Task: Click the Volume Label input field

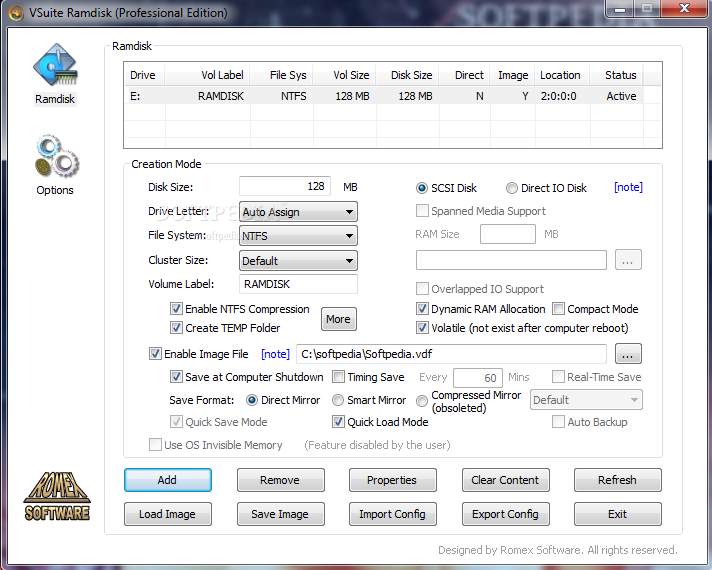Action: coord(298,284)
